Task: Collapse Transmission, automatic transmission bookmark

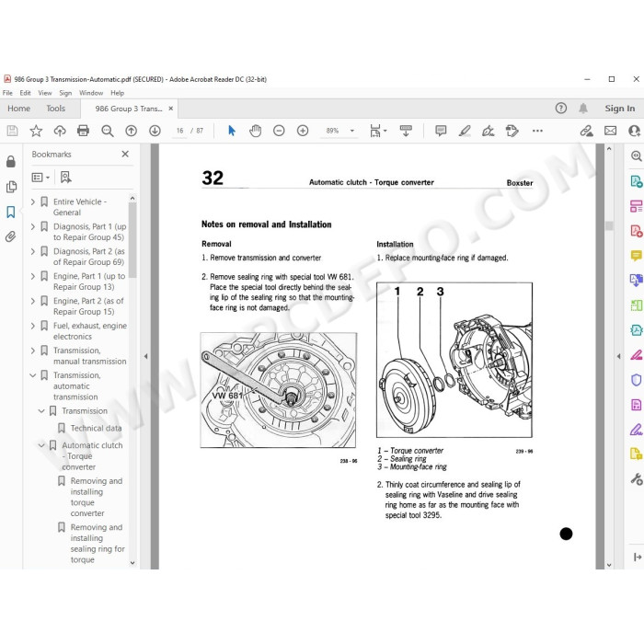Action: tap(33, 375)
